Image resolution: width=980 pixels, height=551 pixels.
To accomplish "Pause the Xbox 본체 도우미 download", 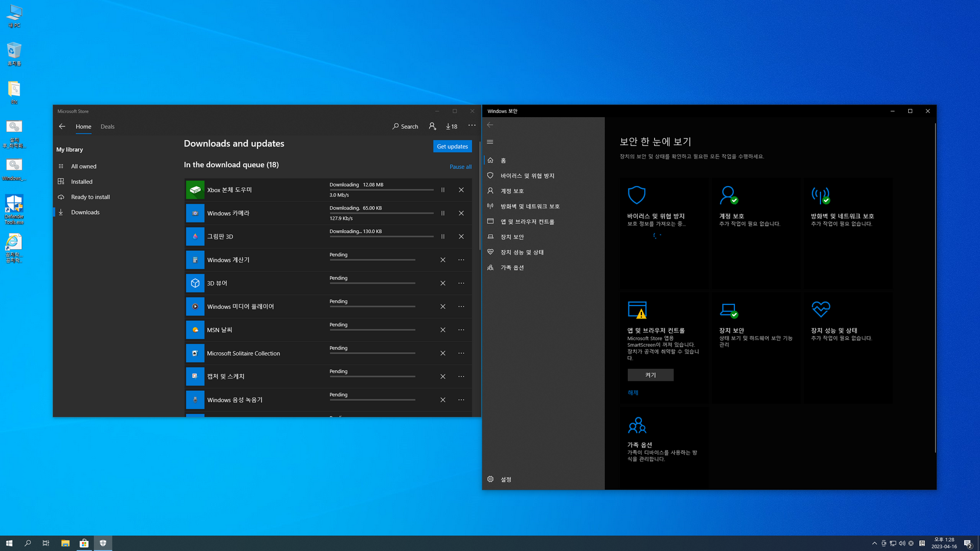I will point(443,190).
